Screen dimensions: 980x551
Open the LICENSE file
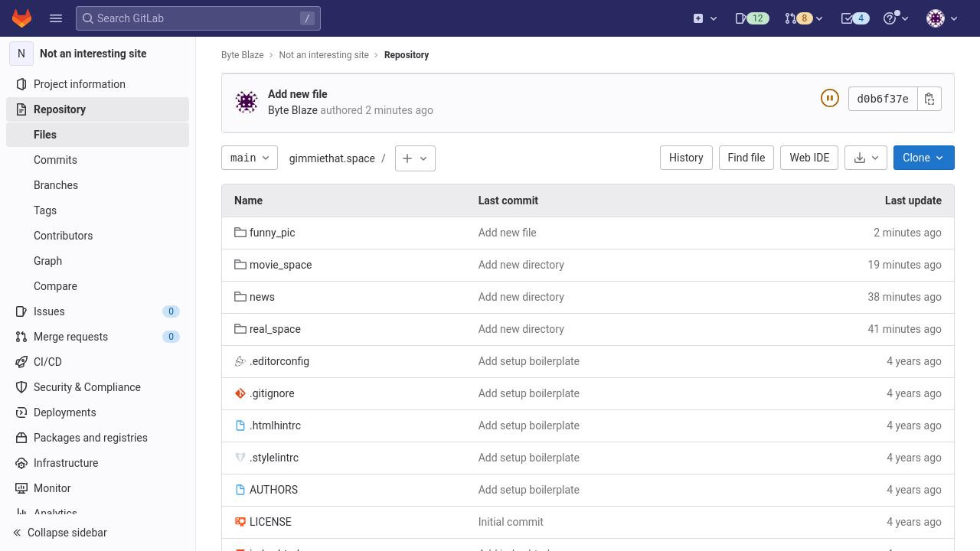click(270, 522)
